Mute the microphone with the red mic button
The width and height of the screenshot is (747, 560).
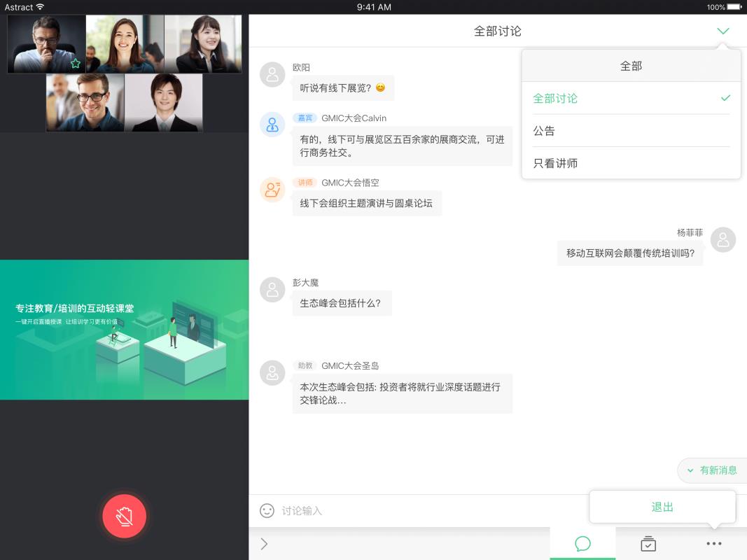(x=124, y=516)
